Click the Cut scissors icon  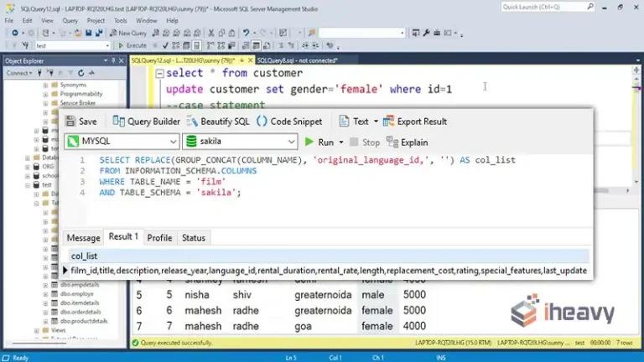click(x=210, y=33)
